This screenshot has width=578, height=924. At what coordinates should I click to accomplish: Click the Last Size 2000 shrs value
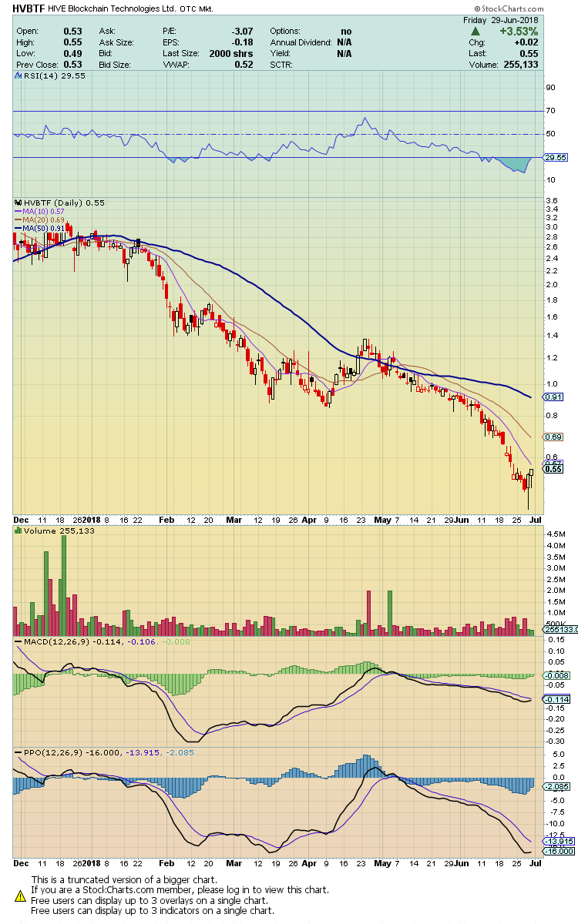(233, 54)
